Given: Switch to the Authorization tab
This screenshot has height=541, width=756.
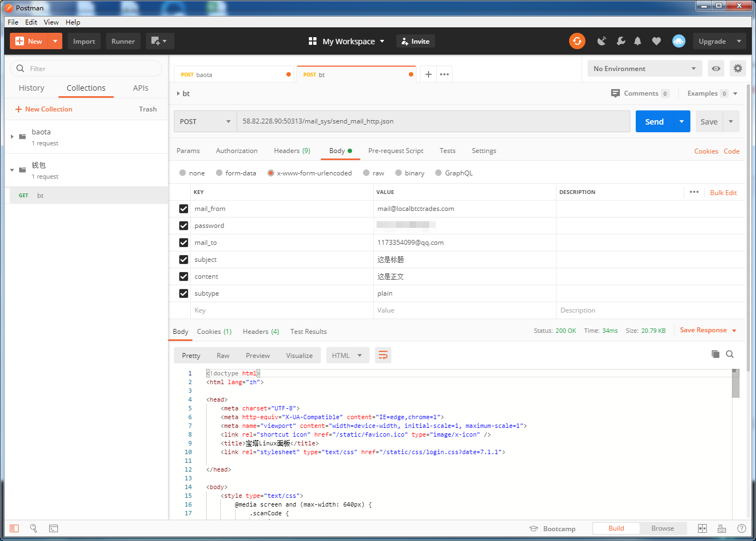Looking at the screenshot, I should [236, 151].
